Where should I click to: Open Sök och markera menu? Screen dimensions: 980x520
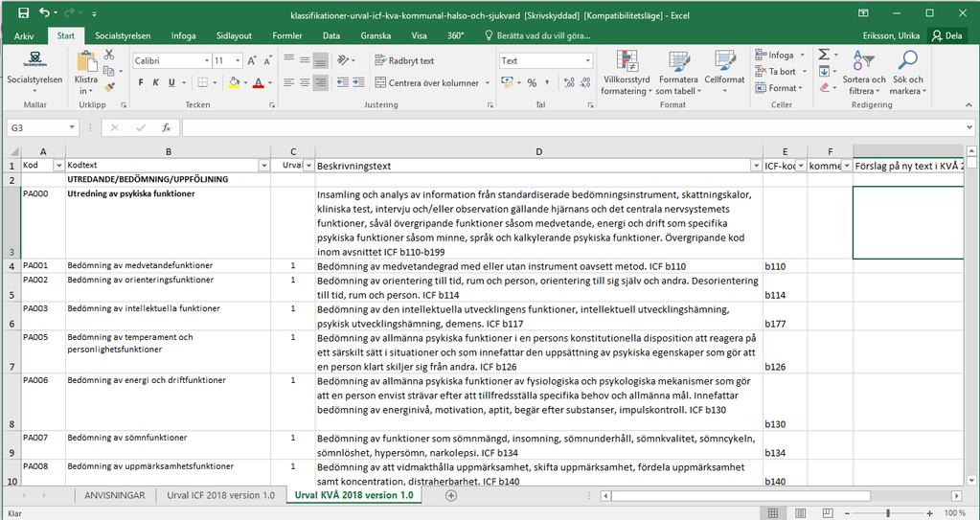(907, 73)
